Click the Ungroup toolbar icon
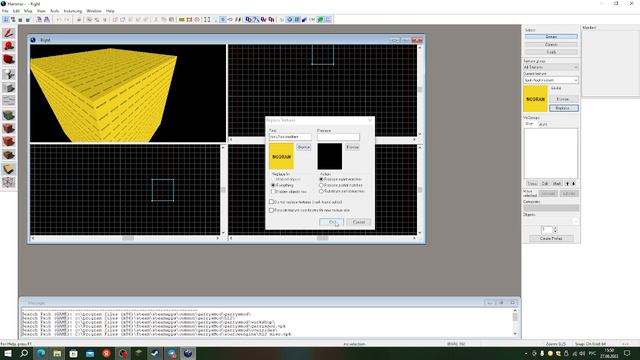The width and height of the screenshot is (640, 360). click(97, 20)
